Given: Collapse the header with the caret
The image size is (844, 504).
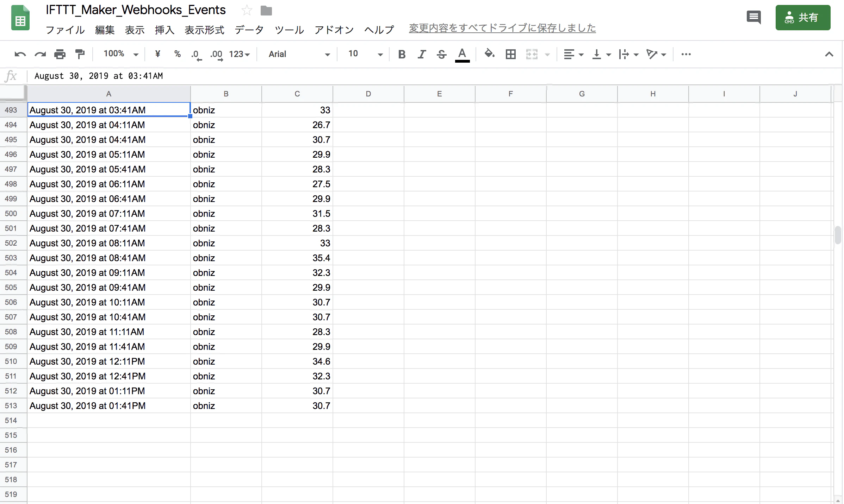Looking at the screenshot, I should [829, 54].
